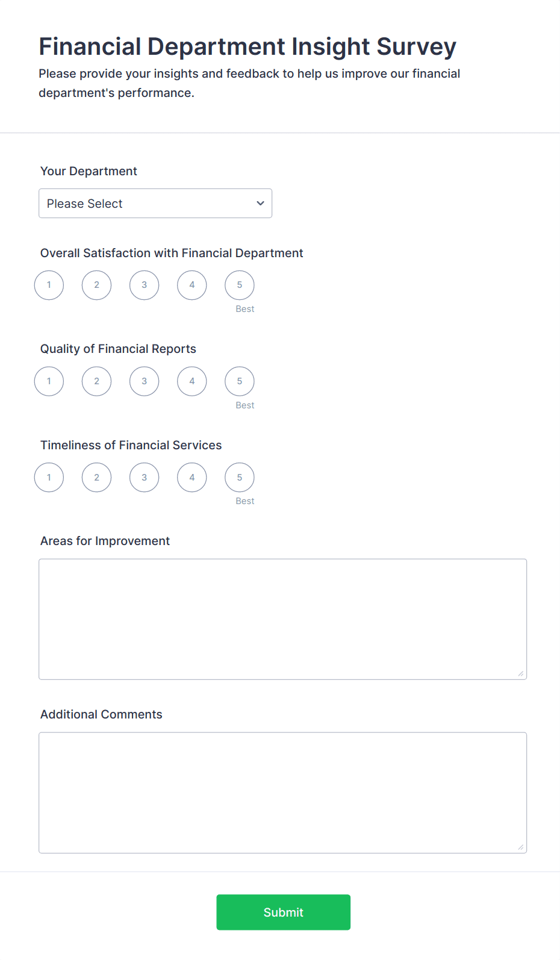Image resolution: width=560 pixels, height=960 pixels.
Task: Select rating 3 for Overall Satisfaction
Action: (x=144, y=285)
